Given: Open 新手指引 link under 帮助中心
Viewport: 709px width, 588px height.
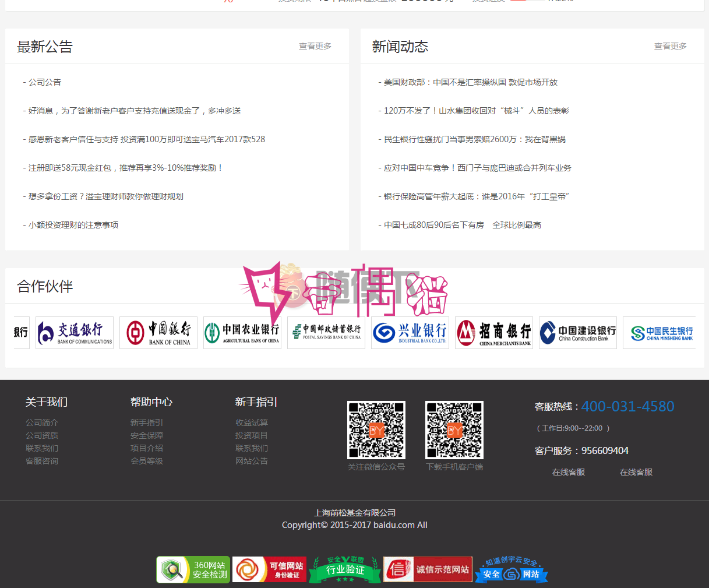Looking at the screenshot, I should [147, 422].
